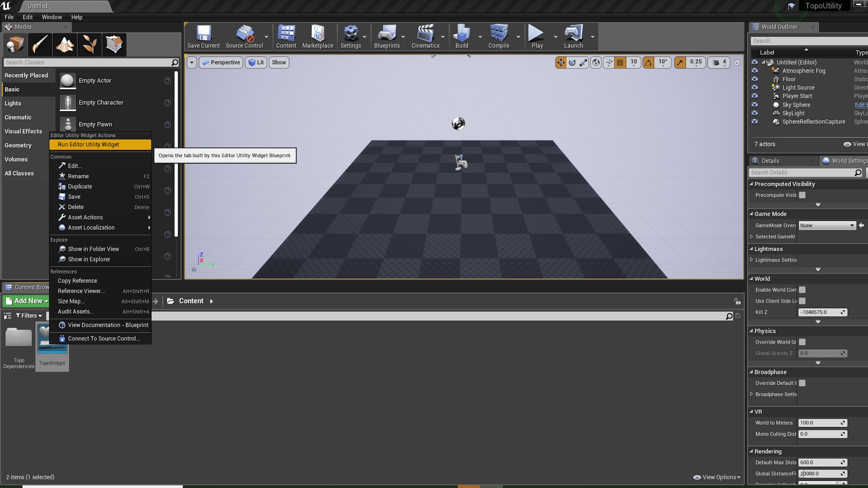Open the Filters dropdown
This screenshot has height=488, width=868.
(29, 316)
